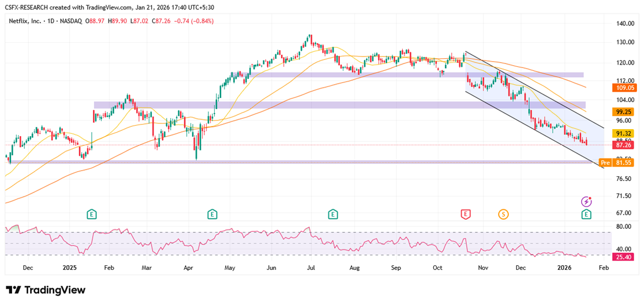Screen dimensions: 644x305
Task: Open the orange stock split S marker
Action: [503, 214]
